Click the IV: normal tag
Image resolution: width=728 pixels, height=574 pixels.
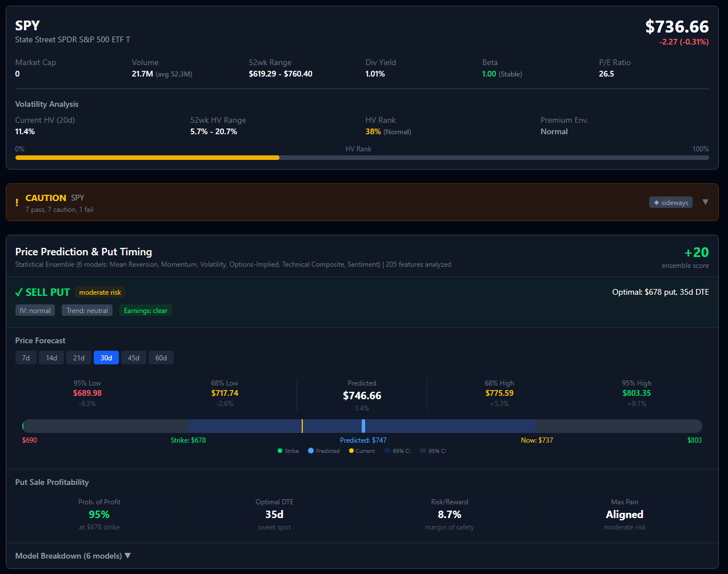pos(35,311)
